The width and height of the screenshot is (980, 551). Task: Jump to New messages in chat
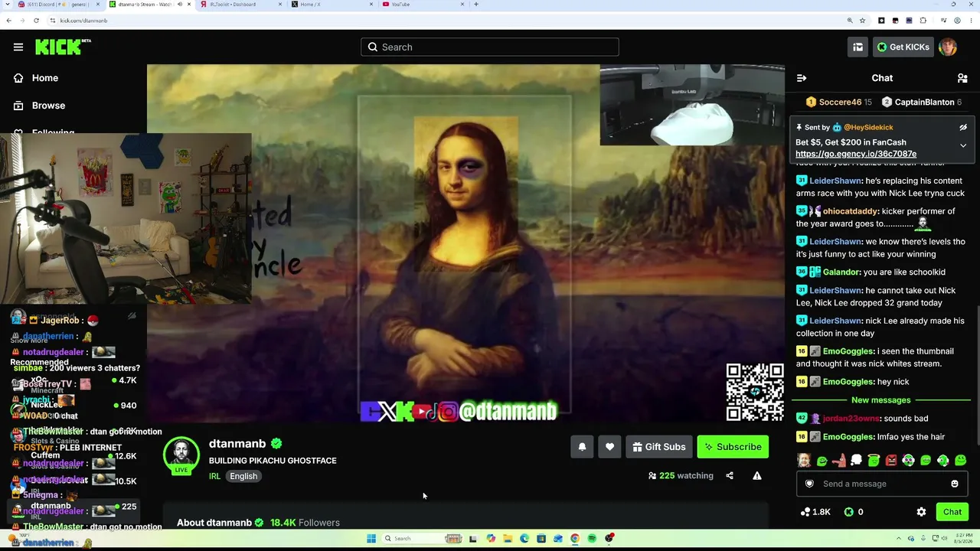tap(880, 400)
